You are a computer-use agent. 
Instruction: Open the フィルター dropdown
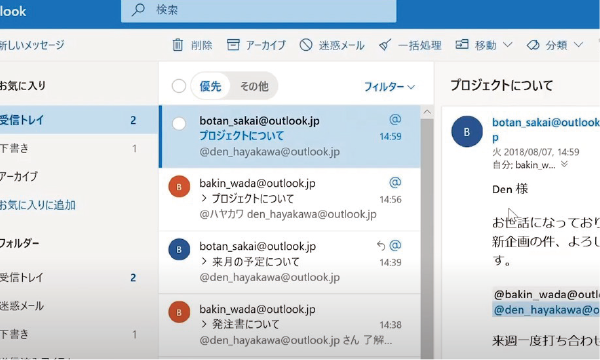tap(389, 87)
